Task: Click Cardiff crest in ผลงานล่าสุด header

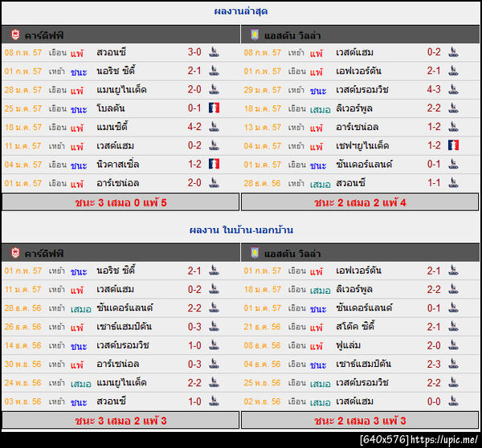Action: pyautogui.click(x=15, y=35)
